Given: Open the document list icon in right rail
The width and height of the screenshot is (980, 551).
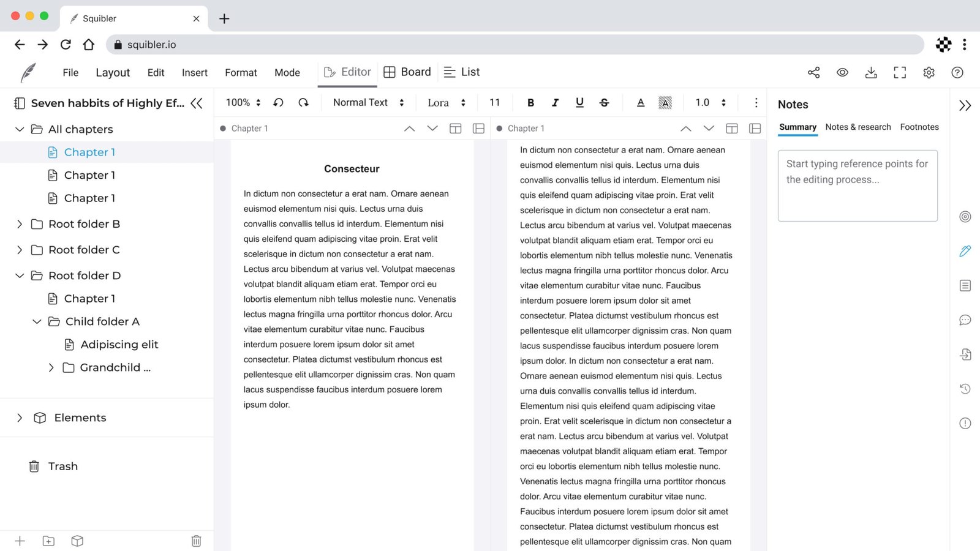Looking at the screenshot, I should point(965,285).
